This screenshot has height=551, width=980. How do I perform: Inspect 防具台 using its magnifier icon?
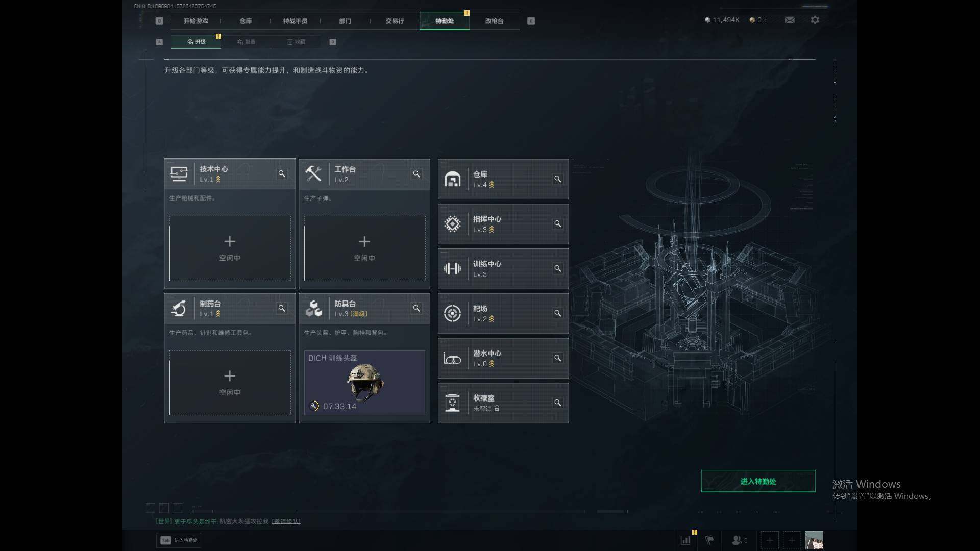[416, 308]
